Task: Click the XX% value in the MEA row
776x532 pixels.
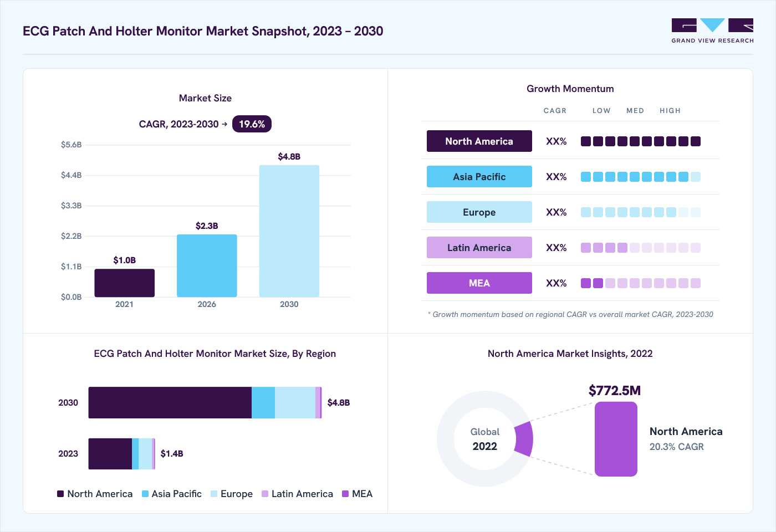Action: [x=557, y=283]
